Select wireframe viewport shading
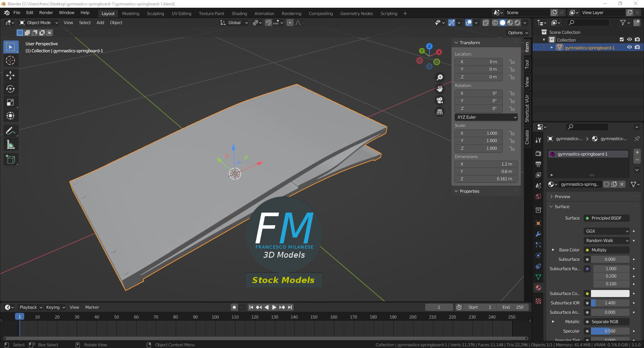 tap(495, 23)
